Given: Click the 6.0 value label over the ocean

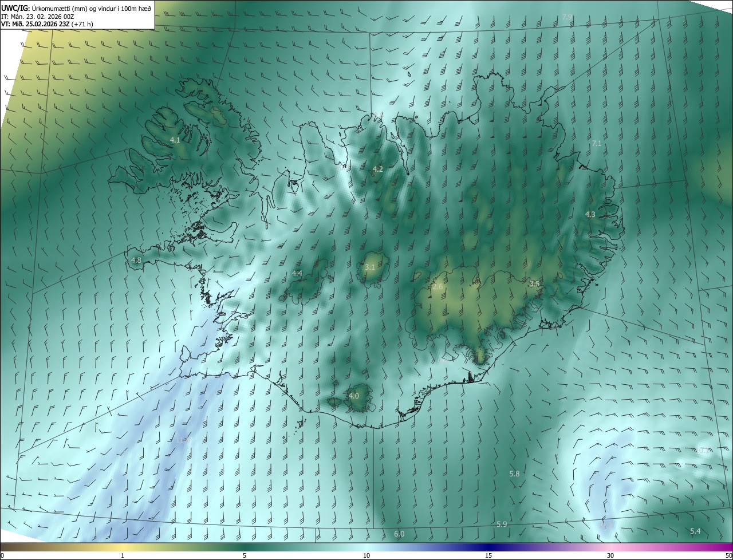Looking at the screenshot, I should [x=399, y=534].
